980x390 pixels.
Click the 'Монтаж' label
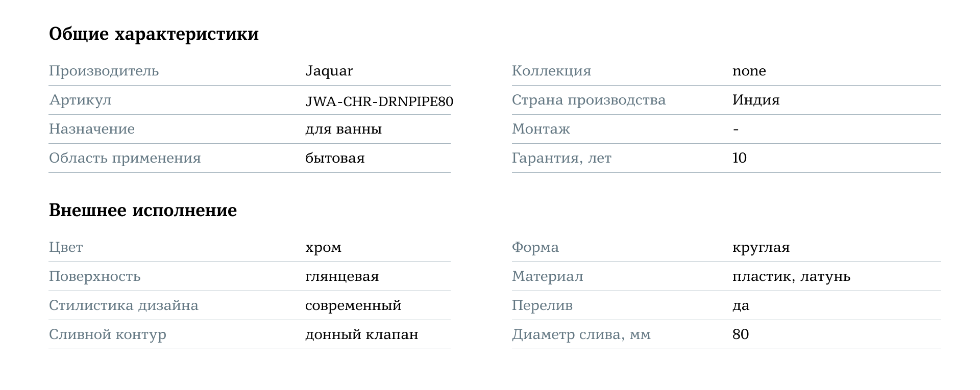541,129
